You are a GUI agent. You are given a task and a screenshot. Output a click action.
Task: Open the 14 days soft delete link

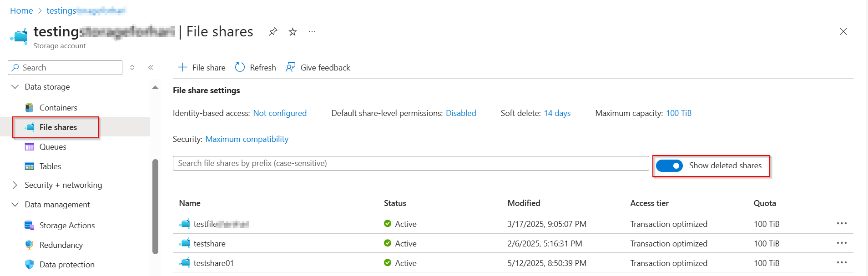coord(557,113)
